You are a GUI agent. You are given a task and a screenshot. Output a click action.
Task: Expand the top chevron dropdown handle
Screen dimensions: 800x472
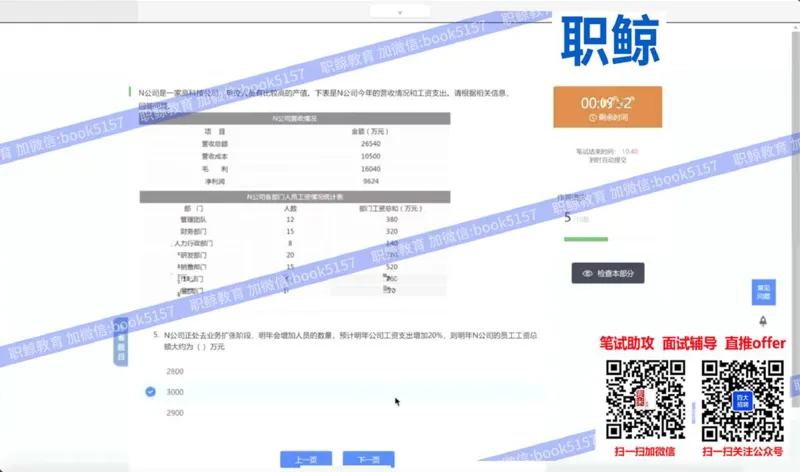click(400, 11)
